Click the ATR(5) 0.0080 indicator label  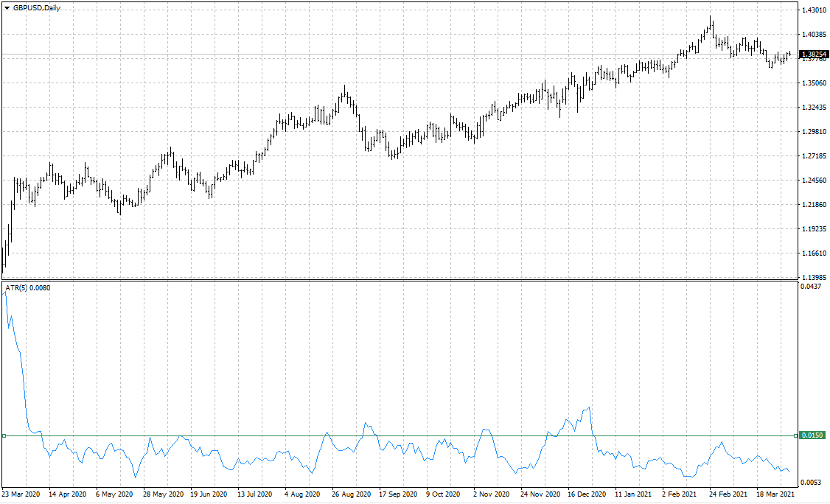[28, 287]
